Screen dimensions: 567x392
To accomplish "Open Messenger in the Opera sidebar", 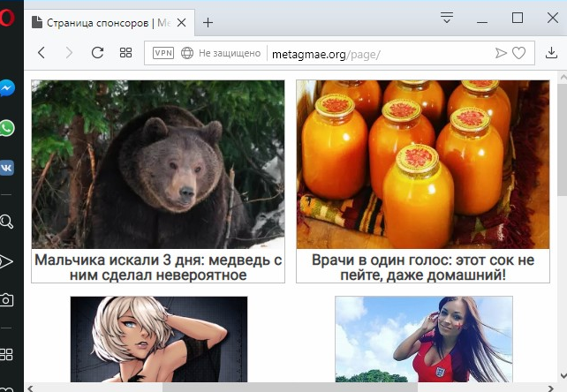I will coord(7,89).
